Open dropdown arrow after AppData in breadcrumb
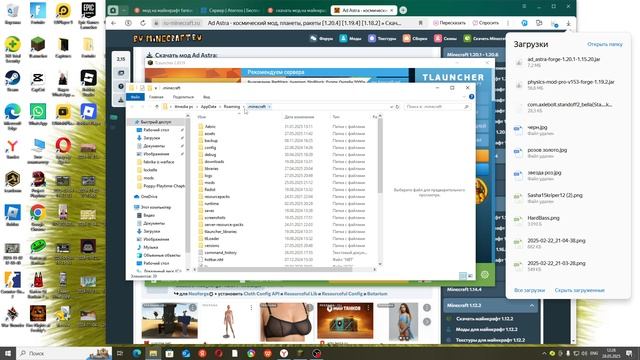Image resolution: width=640 pixels, height=360 pixels. [x=220, y=107]
